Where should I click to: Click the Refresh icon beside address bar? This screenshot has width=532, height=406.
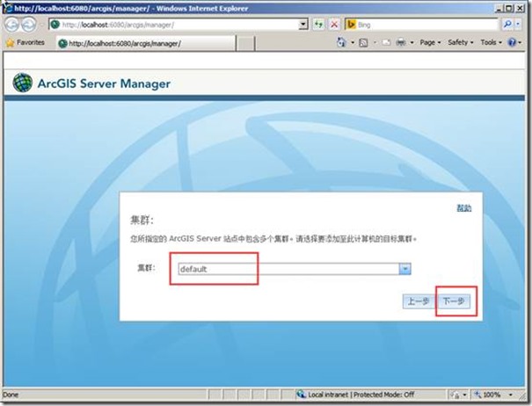click(x=318, y=25)
